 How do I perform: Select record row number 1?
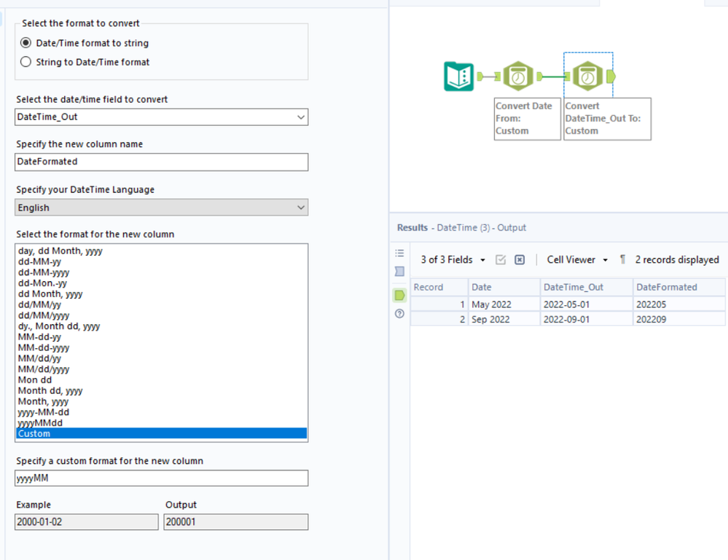pos(439,304)
